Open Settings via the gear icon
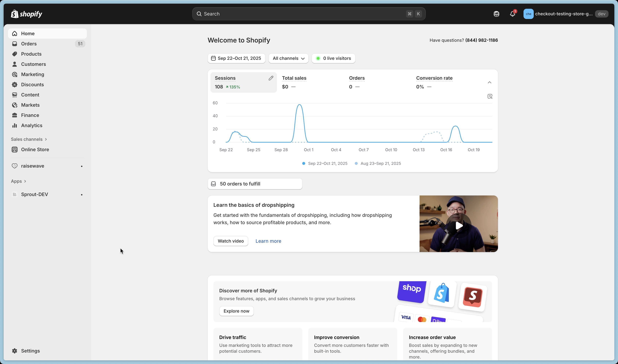The width and height of the screenshot is (618, 364). click(x=15, y=351)
